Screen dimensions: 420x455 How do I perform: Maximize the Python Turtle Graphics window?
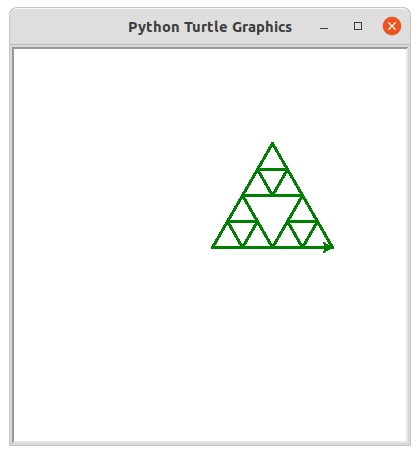(358, 26)
